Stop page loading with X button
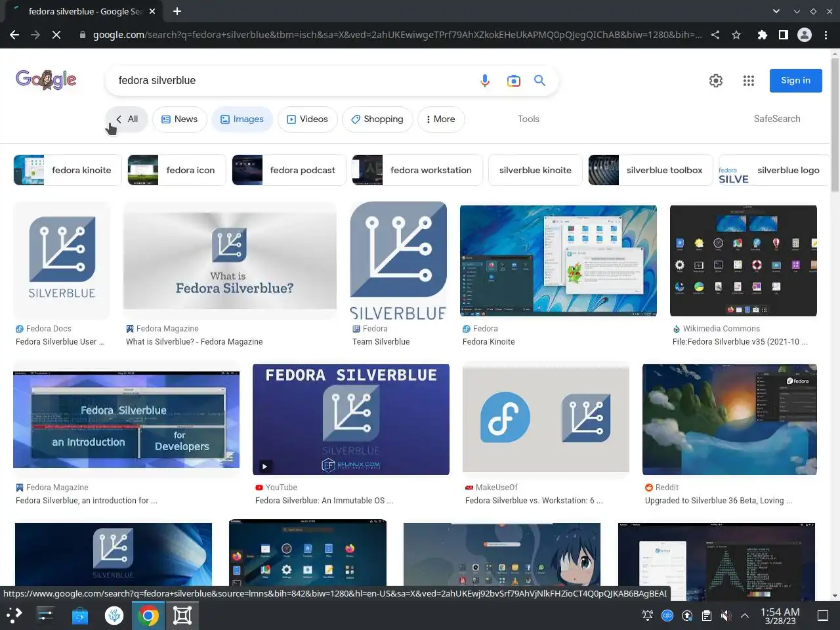The width and height of the screenshot is (840, 630). click(56, 35)
